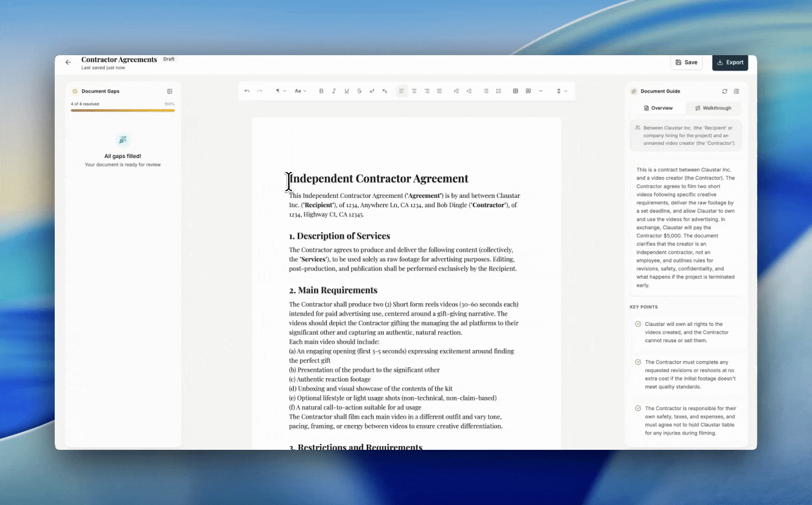Insert a bulleted list
The height and width of the screenshot is (505, 812).
point(486,91)
